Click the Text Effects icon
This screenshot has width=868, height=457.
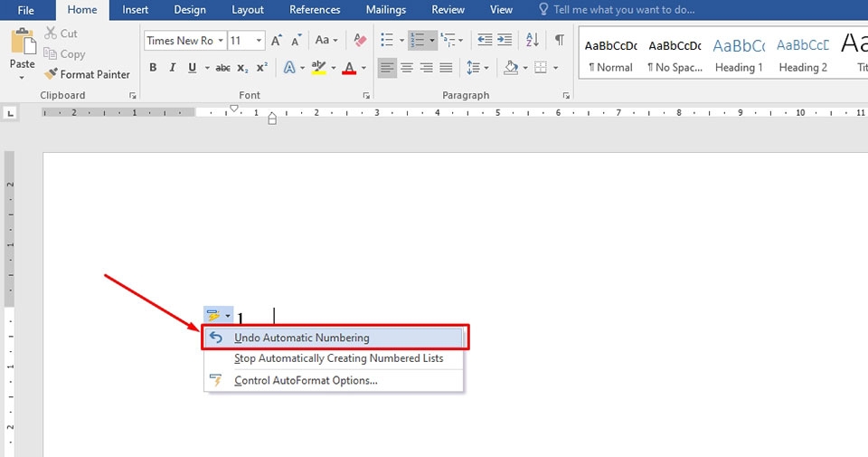click(289, 68)
